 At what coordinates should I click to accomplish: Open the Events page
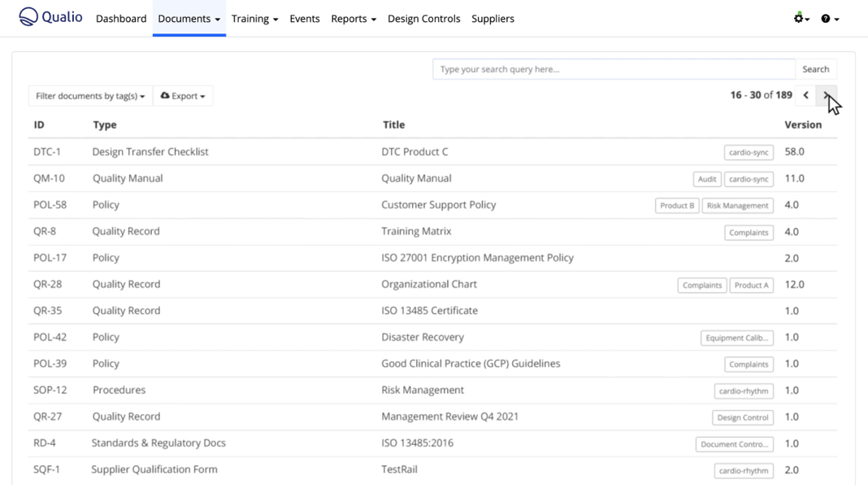[305, 19]
